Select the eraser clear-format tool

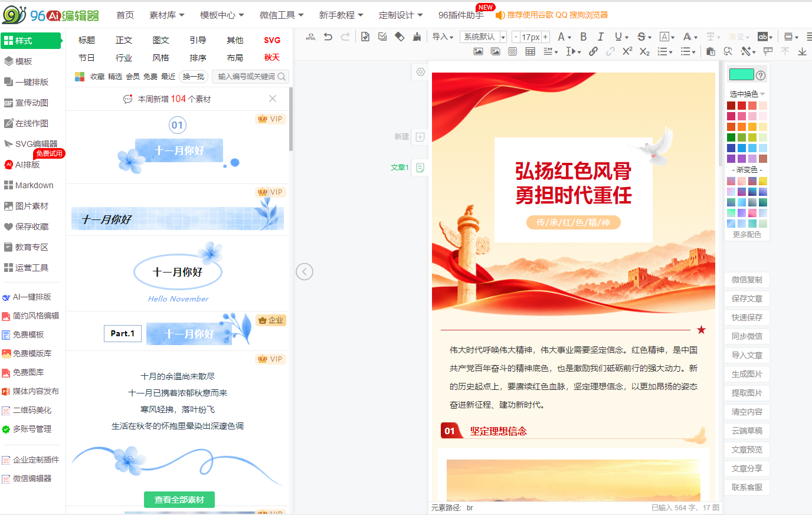coord(400,37)
